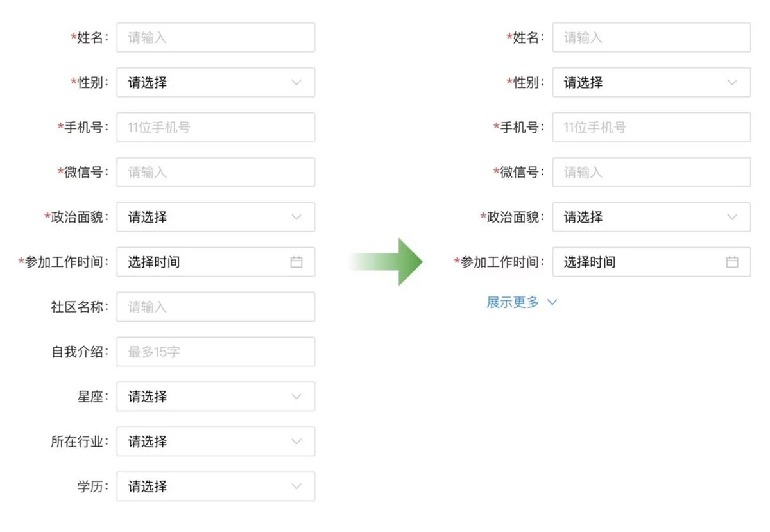Click chevron icon beside 展示更多
Image resolution: width=770 pixels, height=532 pixels.
point(552,302)
